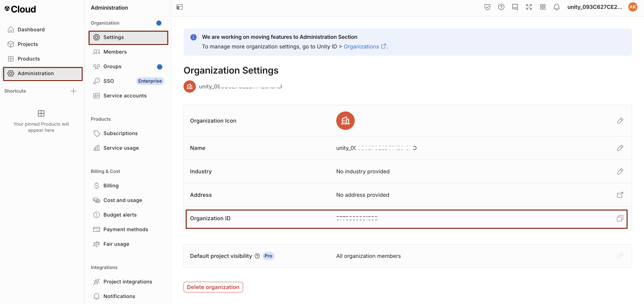Click the 'No address provided' value

point(363,195)
